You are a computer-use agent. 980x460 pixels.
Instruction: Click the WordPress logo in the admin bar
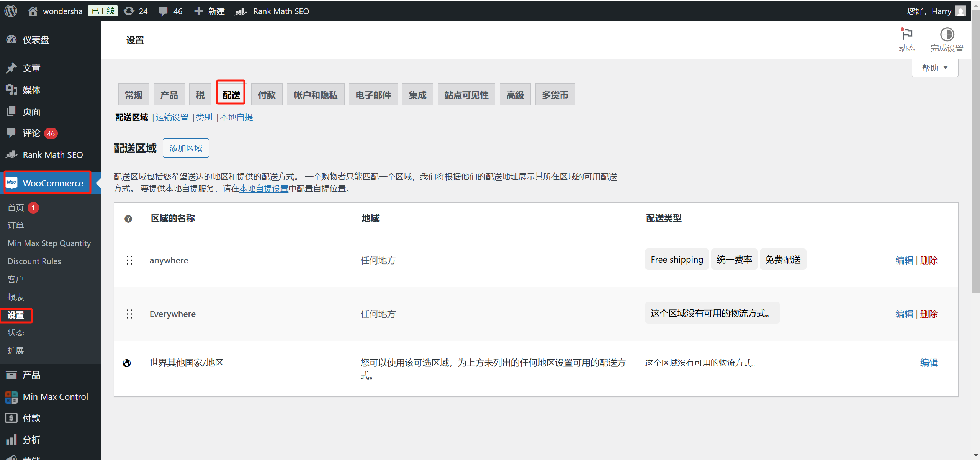tap(10, 11)
